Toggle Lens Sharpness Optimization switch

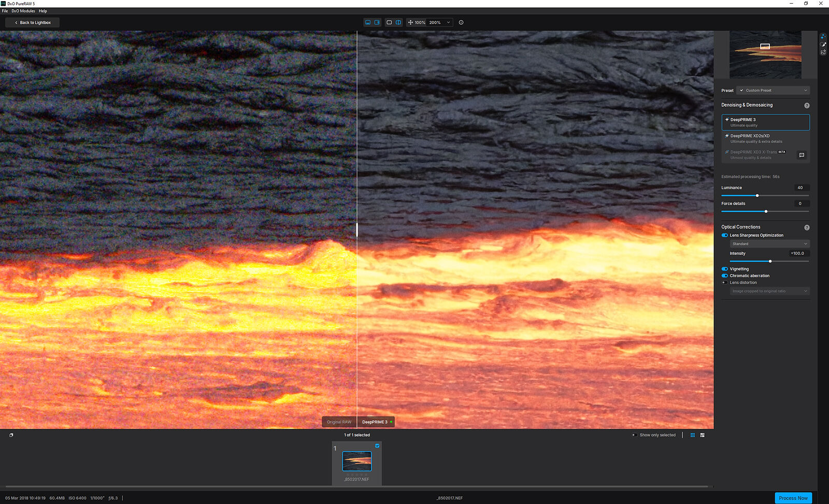tap(725, 235)
